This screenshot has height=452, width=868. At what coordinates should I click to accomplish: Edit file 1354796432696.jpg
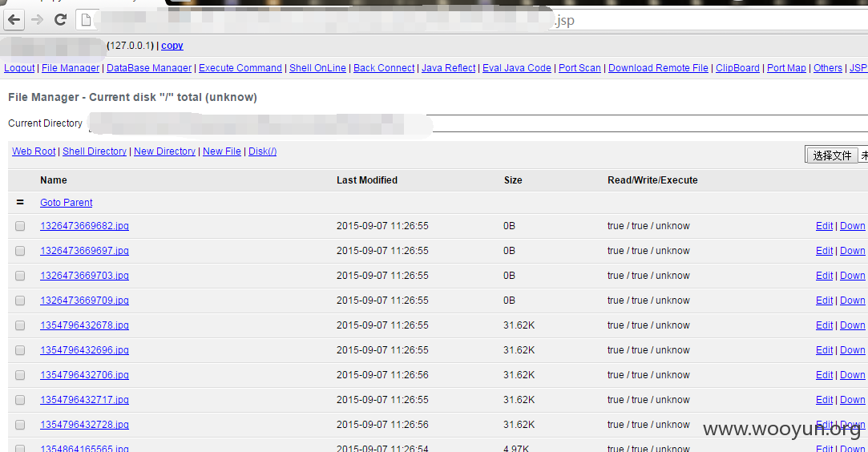pos(824,350)
